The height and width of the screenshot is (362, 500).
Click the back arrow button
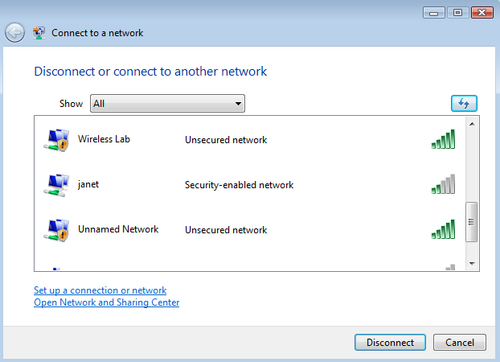pos(15,33)
